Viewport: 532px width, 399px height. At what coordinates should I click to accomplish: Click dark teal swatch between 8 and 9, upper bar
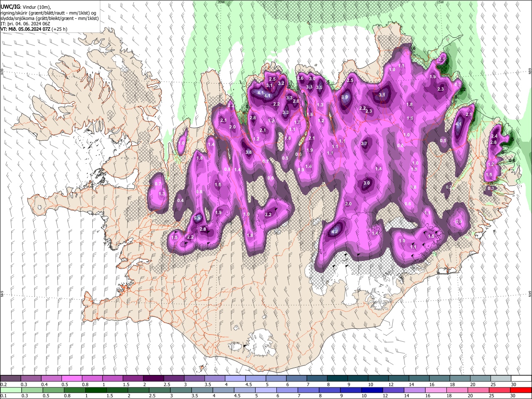[x=337, y=379]
